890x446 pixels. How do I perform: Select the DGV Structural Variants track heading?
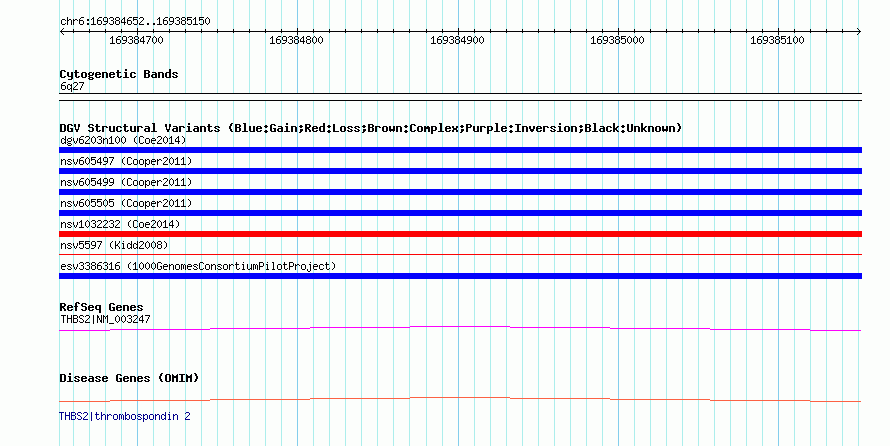pyautogui.click(x=371, y=128)
